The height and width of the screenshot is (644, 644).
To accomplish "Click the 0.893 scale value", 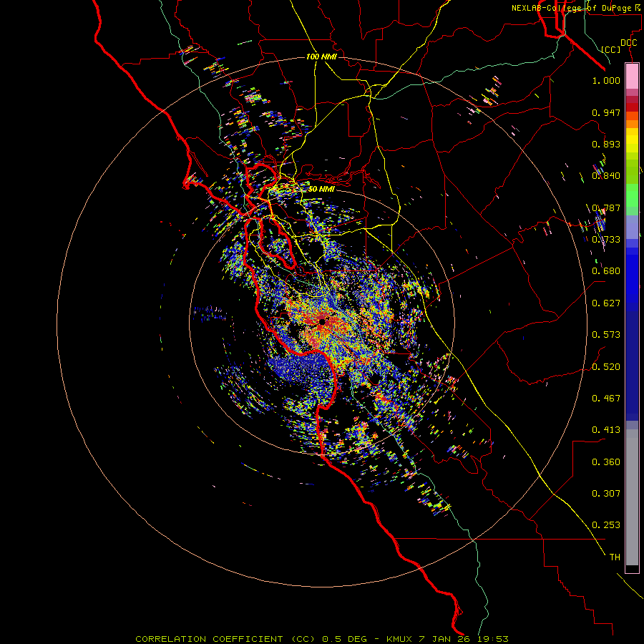I will coord(606,144).
